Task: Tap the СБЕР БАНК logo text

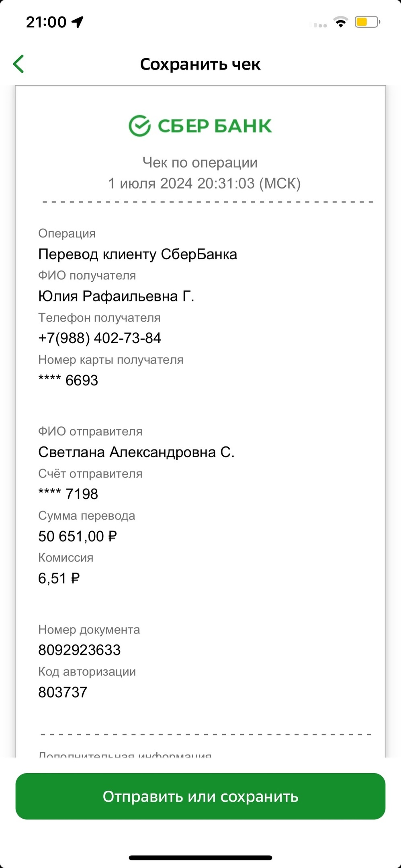Action: point(215,126)
